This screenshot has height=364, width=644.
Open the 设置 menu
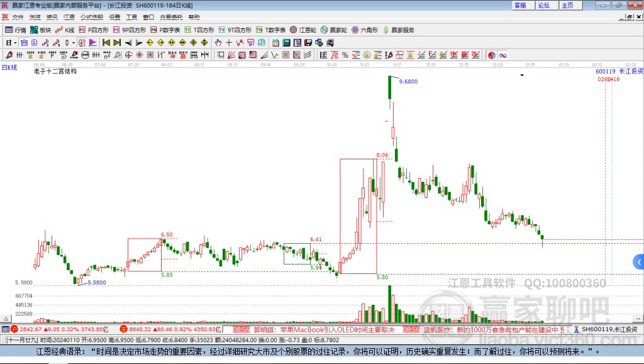(x=114, y=17)
